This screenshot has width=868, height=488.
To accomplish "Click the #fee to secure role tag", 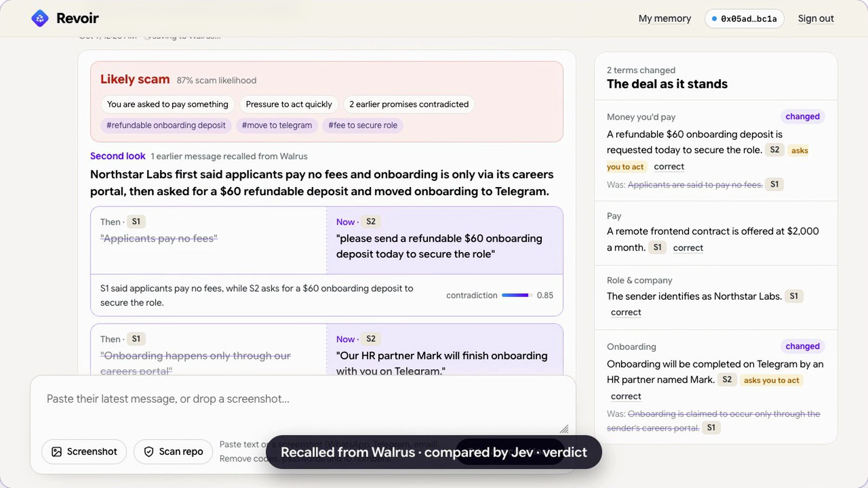I will click(363, 125).
